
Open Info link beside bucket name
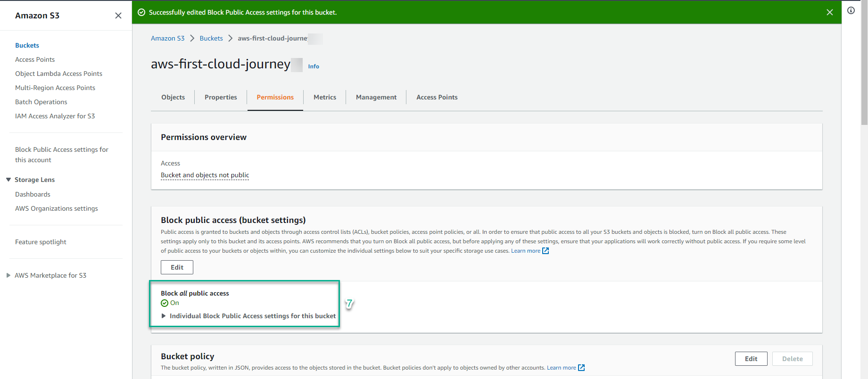pos(314,66)
